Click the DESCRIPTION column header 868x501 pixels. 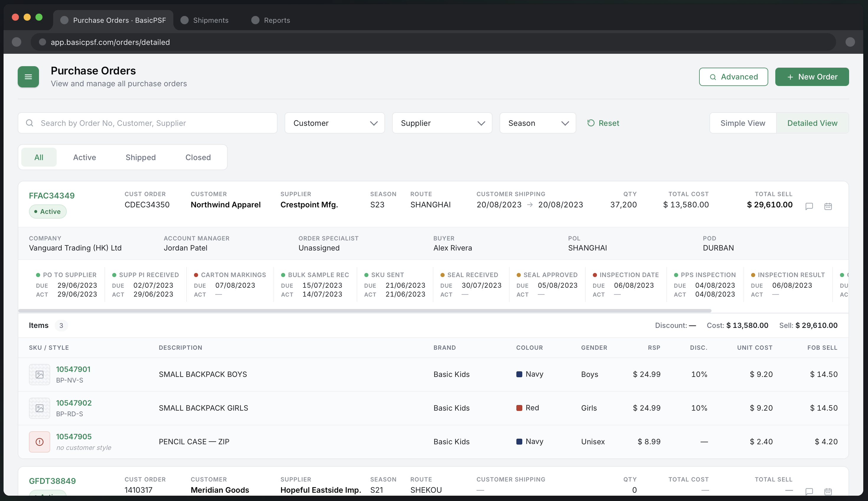tap(181, 347)
